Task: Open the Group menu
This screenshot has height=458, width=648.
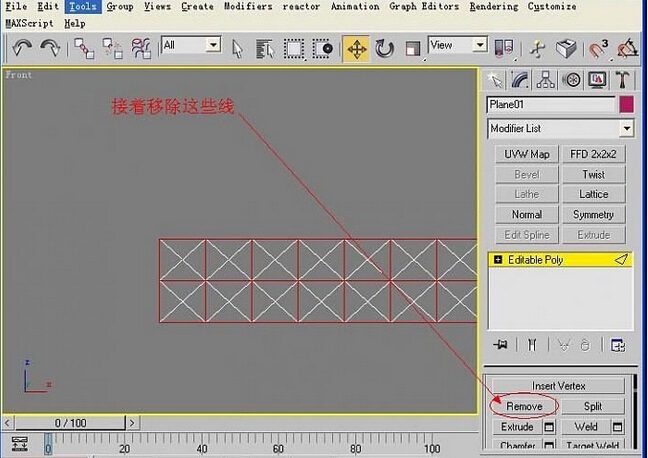Action: click(120, 7)
